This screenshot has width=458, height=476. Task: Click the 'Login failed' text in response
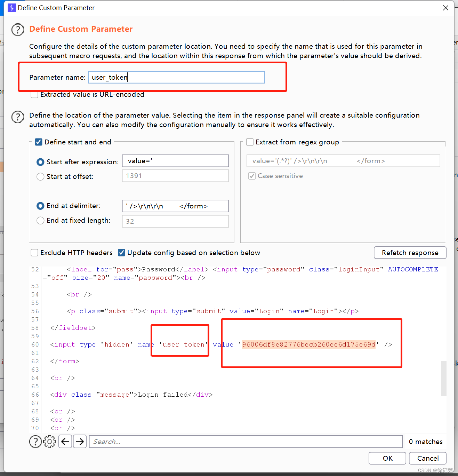[x=163, y=395]
